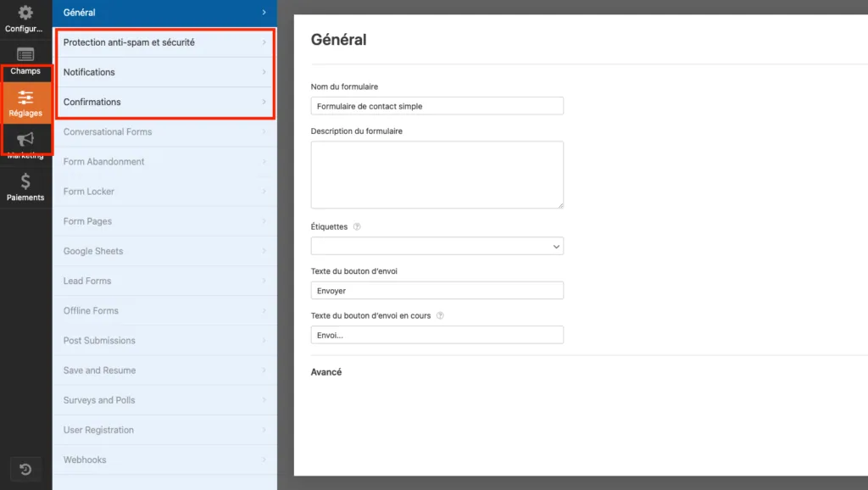
Task: Open Post Submissions settings
Action: pos(164,341)
